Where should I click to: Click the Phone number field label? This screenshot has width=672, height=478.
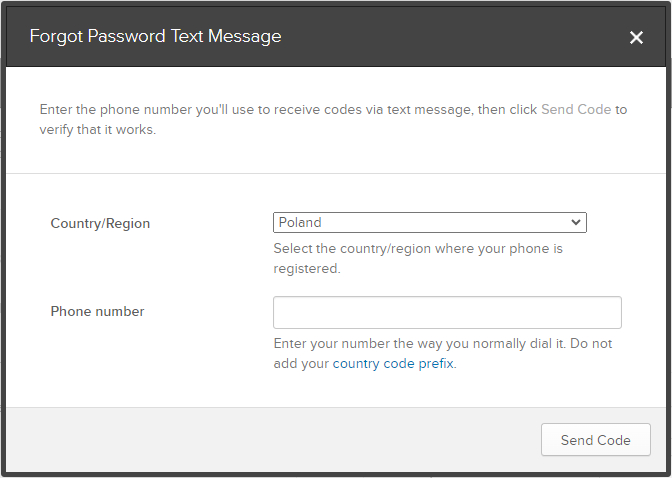97,311
